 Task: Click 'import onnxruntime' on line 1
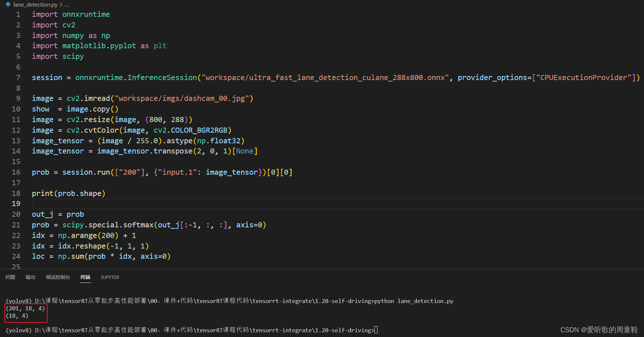click(71, 14)
